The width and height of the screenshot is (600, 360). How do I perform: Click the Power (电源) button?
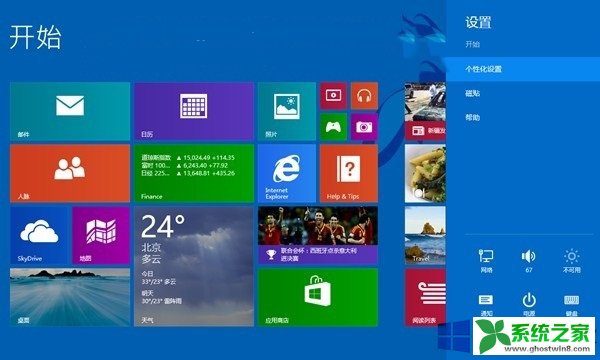click(x=529, y=305)
